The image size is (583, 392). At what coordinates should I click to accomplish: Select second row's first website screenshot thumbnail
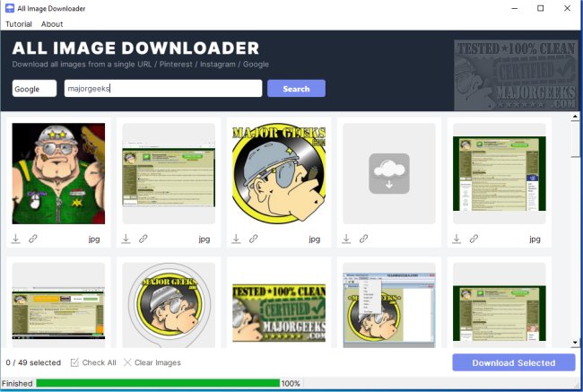point(58,313)
